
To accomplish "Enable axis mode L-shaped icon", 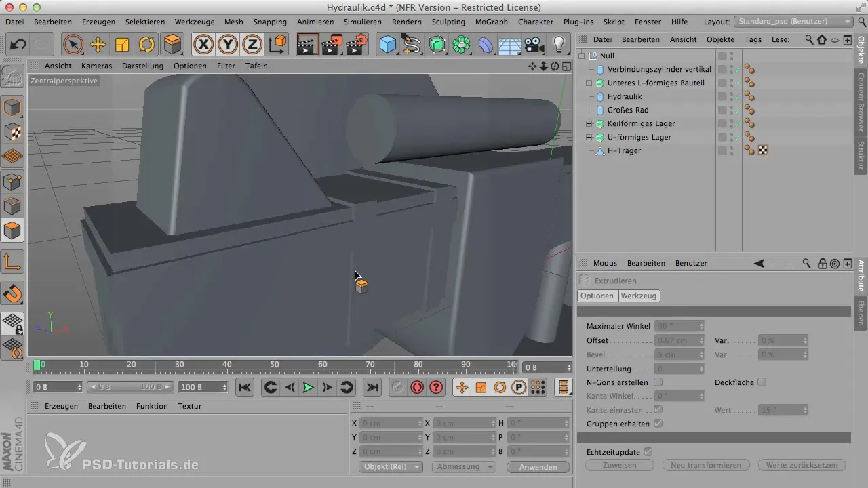I will point(13,262).
